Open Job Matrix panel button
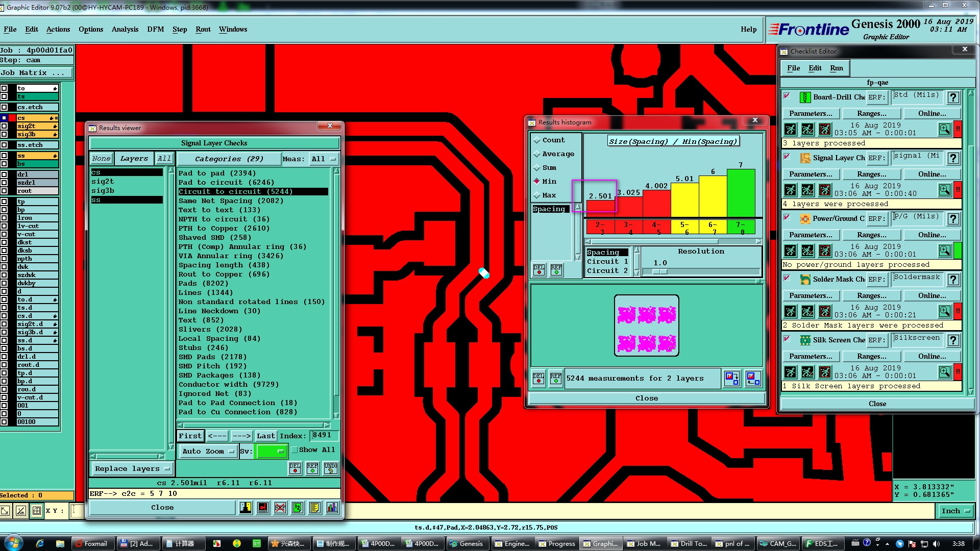Viewport: 980px width, 551px height. tap(36, 72)
